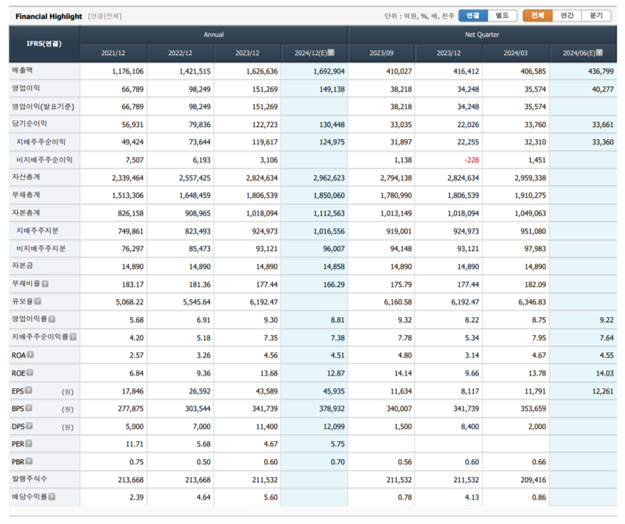Screen dimensions: 625x524
Task: Click the 1,112,563 total equity cell
Action: pos(314,213)
